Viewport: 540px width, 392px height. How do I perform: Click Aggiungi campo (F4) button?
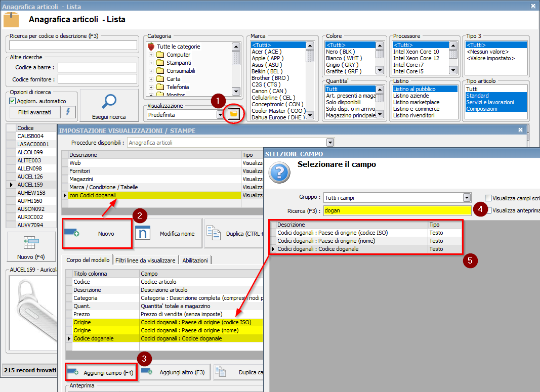coord(101,372)
